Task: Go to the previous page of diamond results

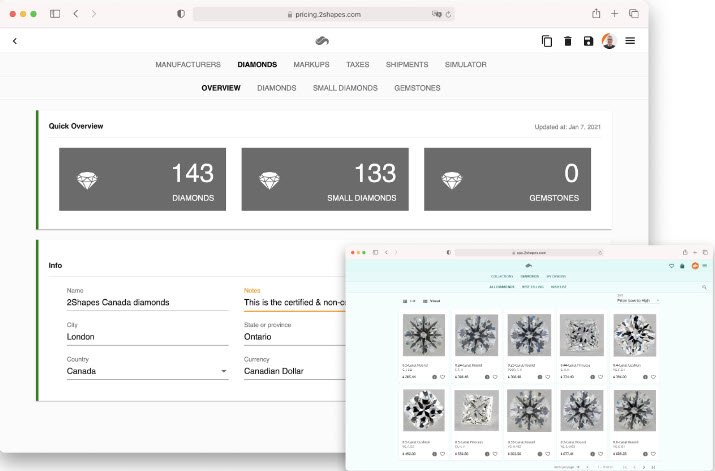Action: [634, 467]
